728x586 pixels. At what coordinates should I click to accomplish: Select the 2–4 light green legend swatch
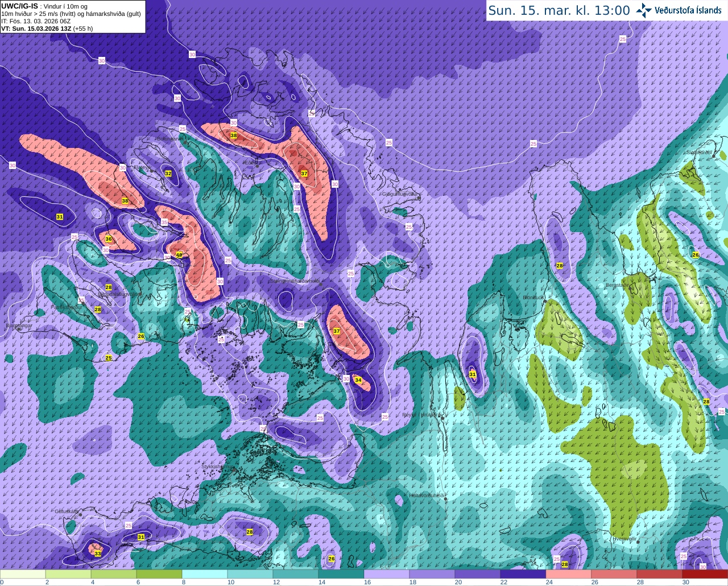click(68, 574)
